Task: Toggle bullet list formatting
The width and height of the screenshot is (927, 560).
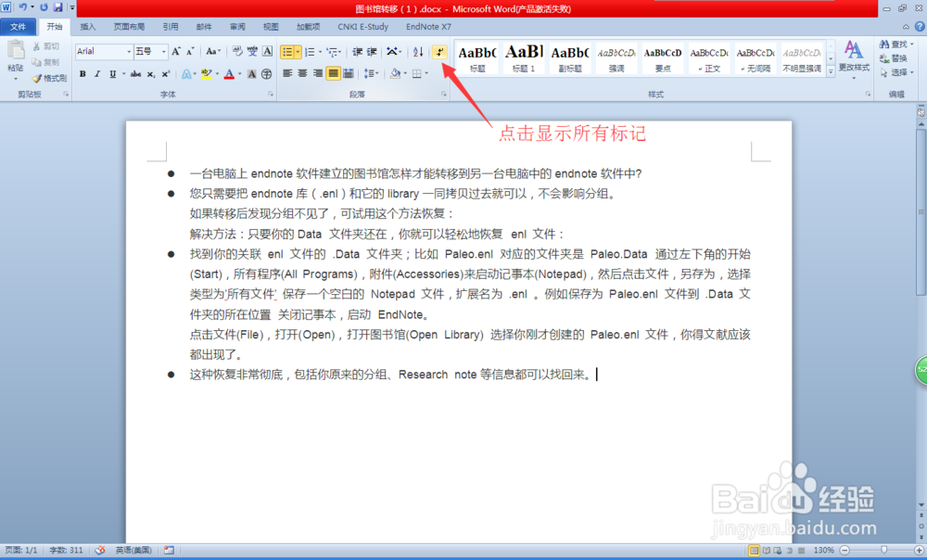Action: click(286, 52)
